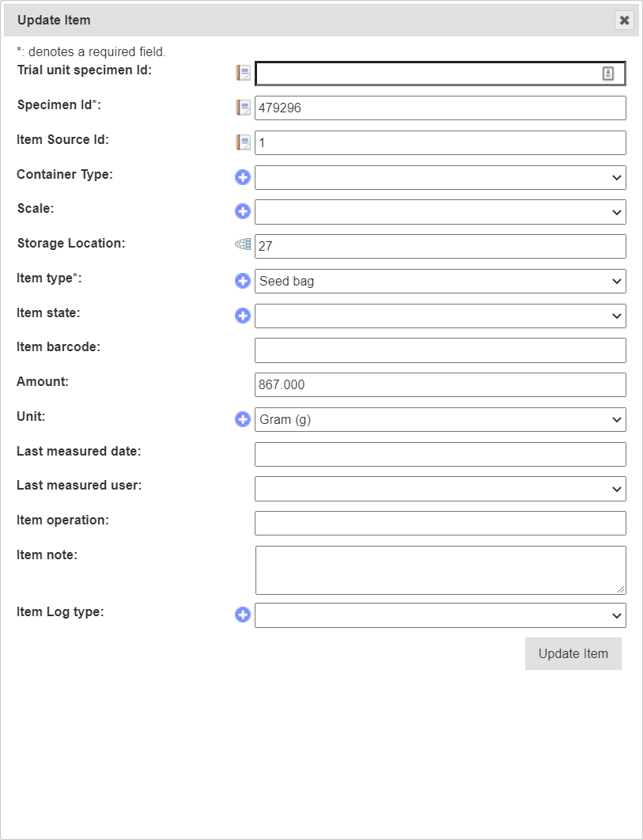This screenshot has height=840, width=643.
Task: Open the Item Log type dropdown
Action: pos(440,615)
